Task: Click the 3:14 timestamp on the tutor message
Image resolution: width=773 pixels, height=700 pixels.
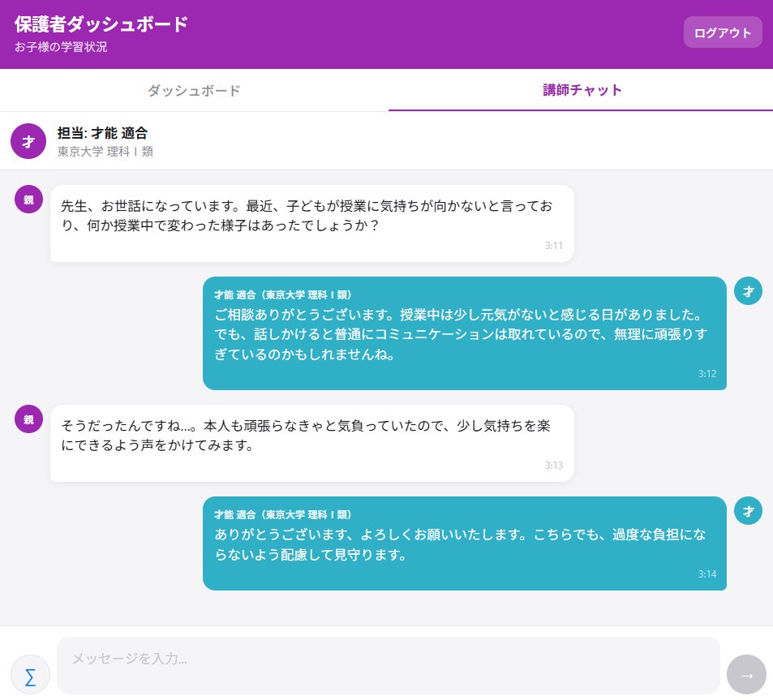Action: (706, 573)
